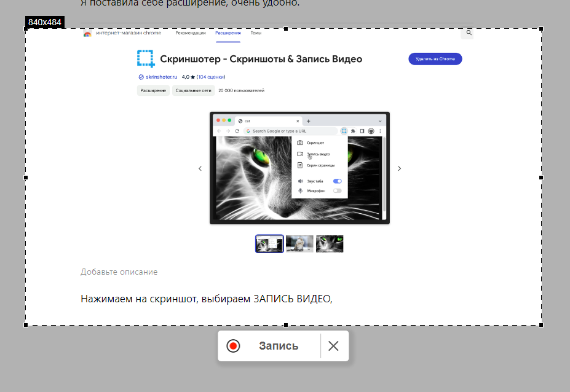Open the 104 оценки ratings link

click(211, 77)
